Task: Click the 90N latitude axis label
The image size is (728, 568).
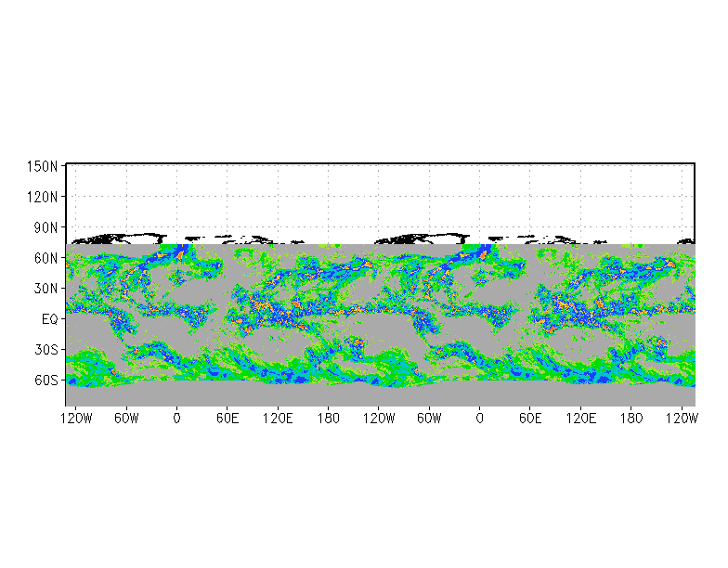Action: coord(46,227)
